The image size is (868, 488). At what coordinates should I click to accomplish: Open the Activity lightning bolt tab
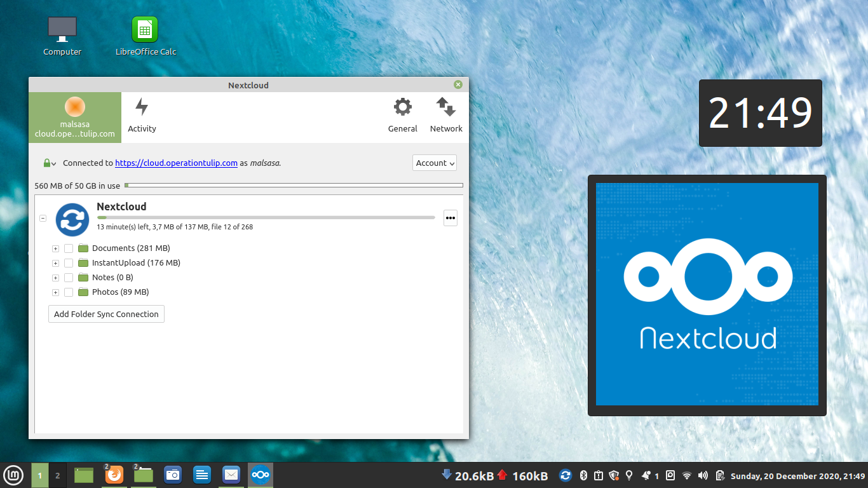pos(142,116)
